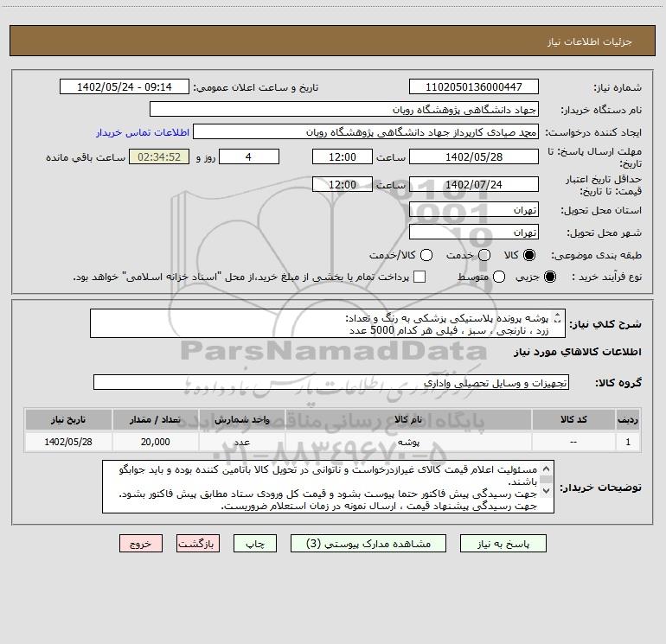Click scroll down arrow in buyer notes box
Viewport: 666px width, 644px height.
(547, 491)
